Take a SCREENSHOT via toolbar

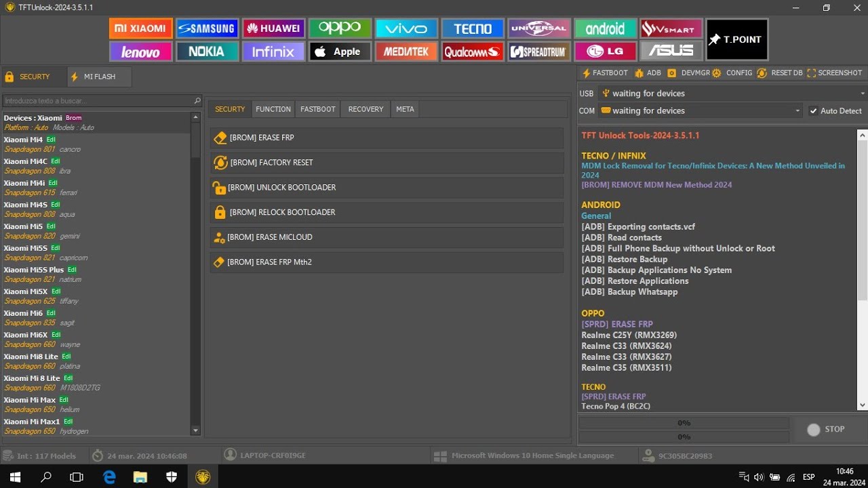click(x=834, y=73)
